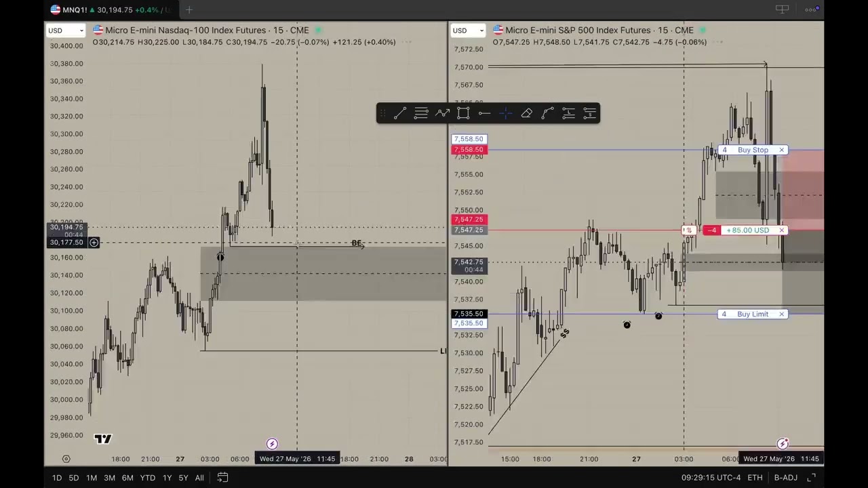Click Nasdaq chart green market status dot
Screen dimensions: 868x488
point(318,30)
